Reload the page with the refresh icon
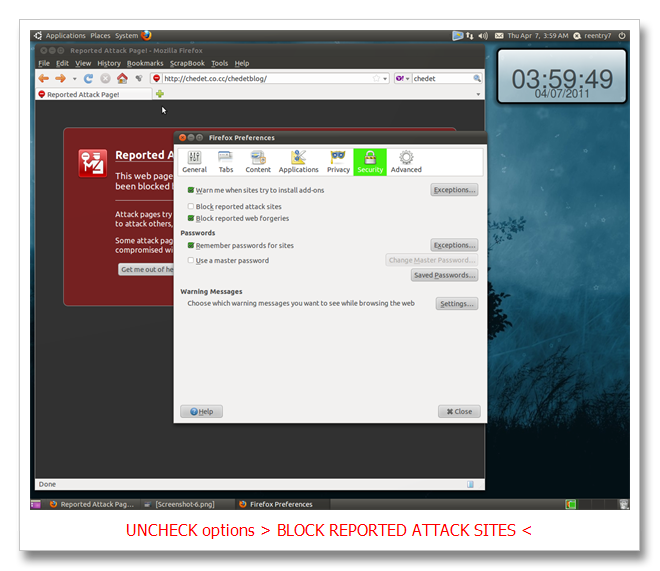Screen dimensions: 660x571 (x=88, y=79)
